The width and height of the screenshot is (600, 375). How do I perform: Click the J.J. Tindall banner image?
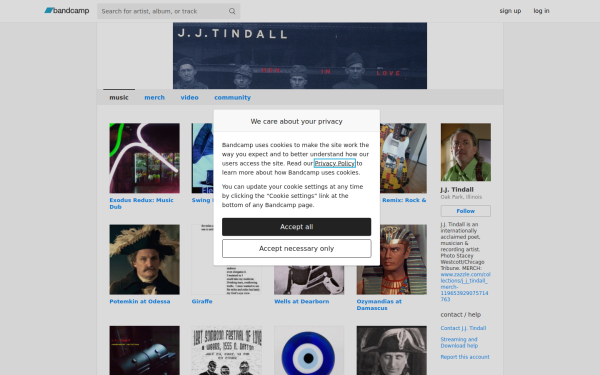pyautogui.click(x=300, y=55)
